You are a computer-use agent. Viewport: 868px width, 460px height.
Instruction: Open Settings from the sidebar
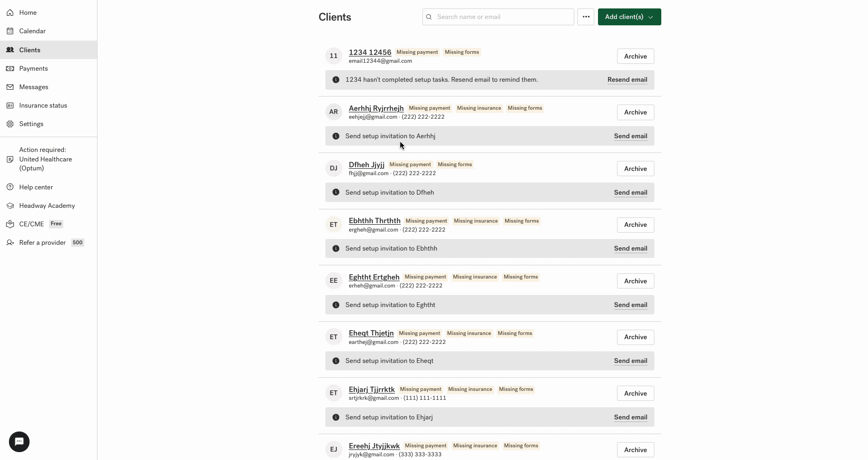tap(32, 124)
